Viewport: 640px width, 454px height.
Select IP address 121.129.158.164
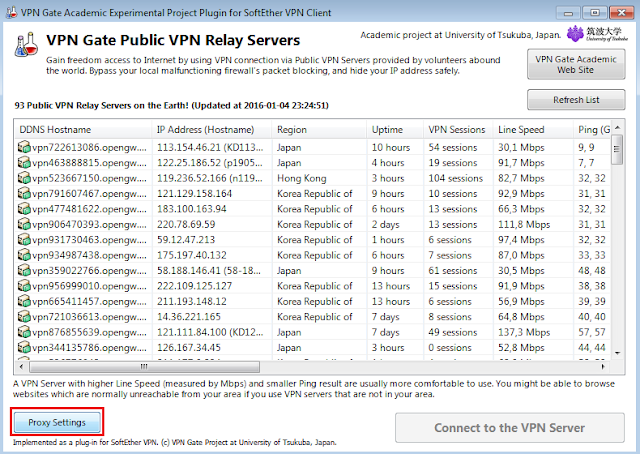coord(194,194)
